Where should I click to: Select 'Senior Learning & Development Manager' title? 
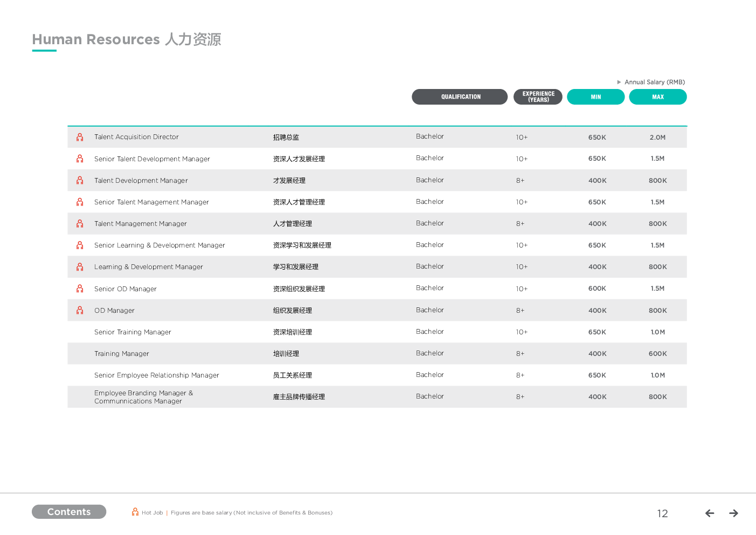tap(159, 245)
